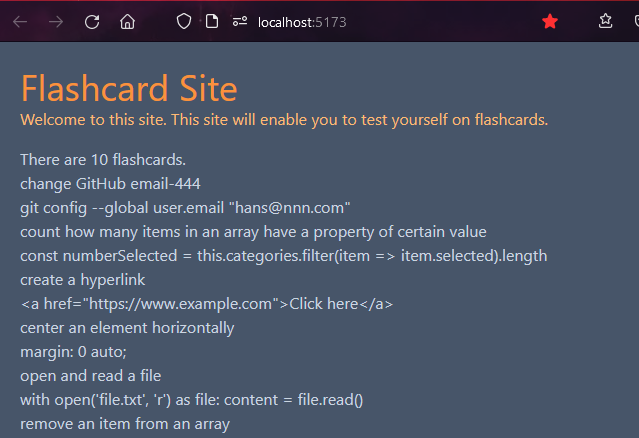Show site information via the page icon

(212, 21)
